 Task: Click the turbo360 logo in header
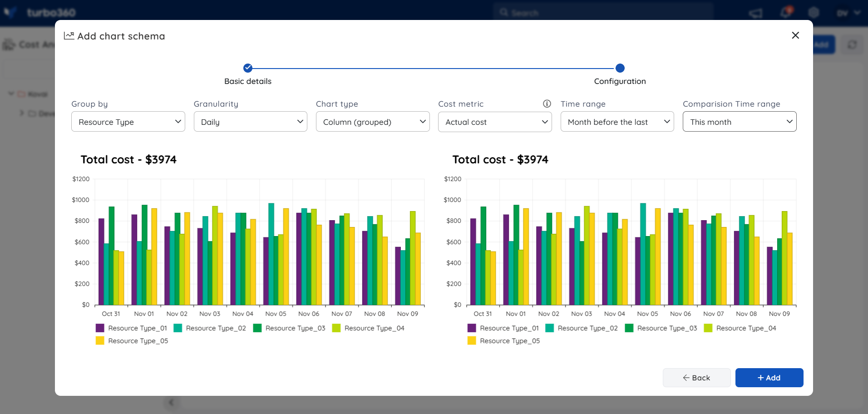[x=39, y=12]
